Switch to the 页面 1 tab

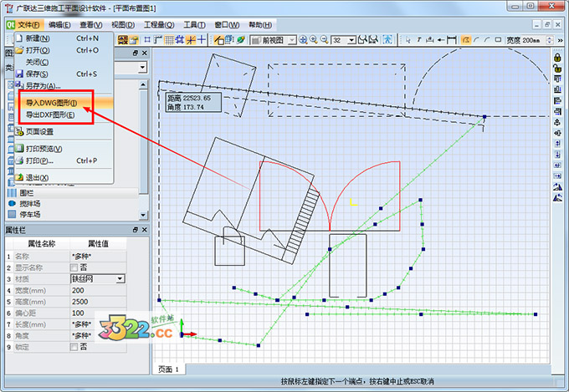click(x=168, y=369)
